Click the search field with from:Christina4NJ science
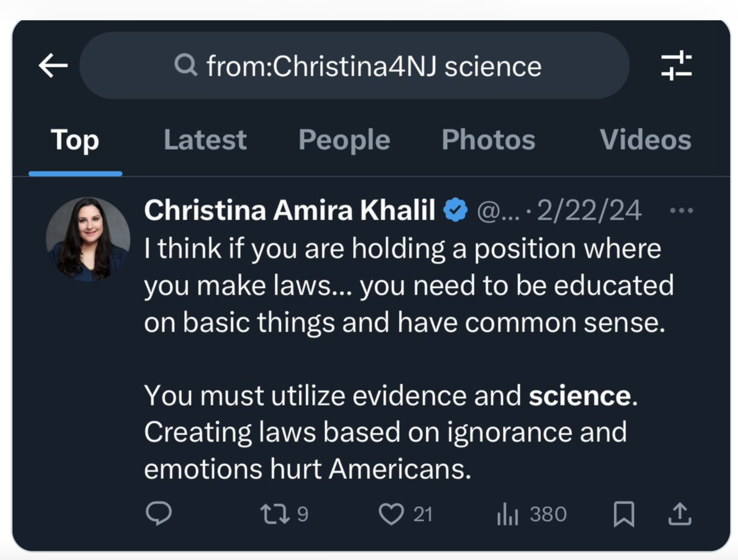Image resolution: width=738 pixels, height=560 pixels. pyautogui.click(x=355, y=65)
